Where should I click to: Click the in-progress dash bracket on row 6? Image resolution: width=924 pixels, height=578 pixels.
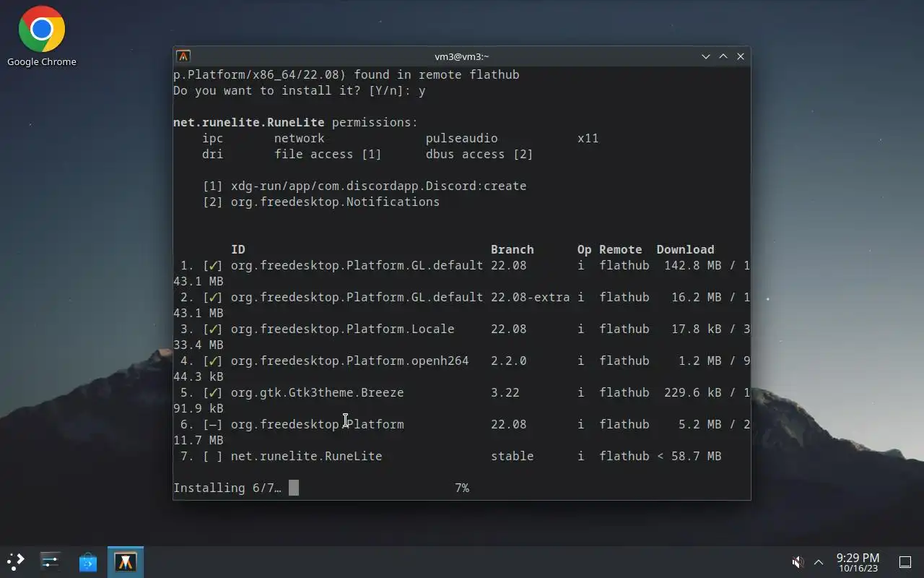tap(212, 424)
